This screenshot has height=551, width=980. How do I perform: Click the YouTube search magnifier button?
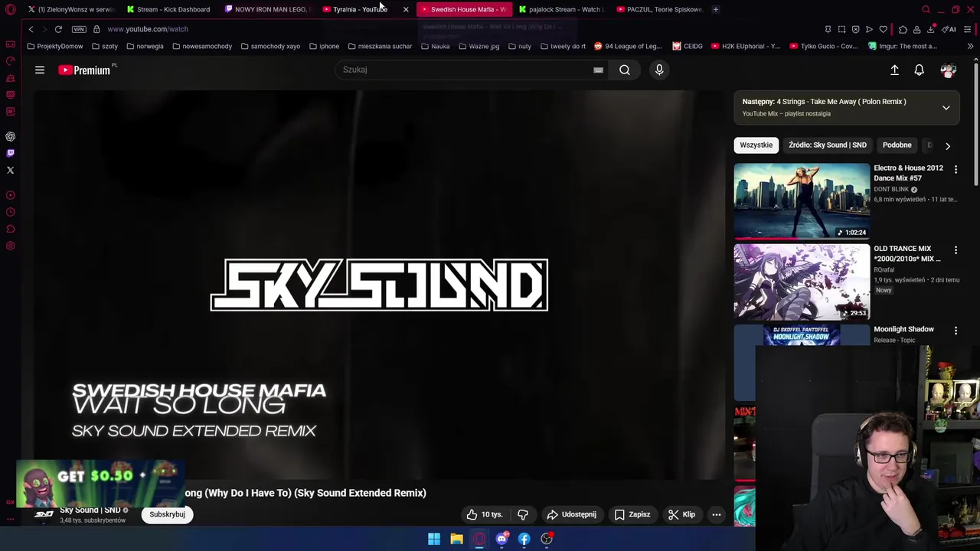(x=625, y=70)
